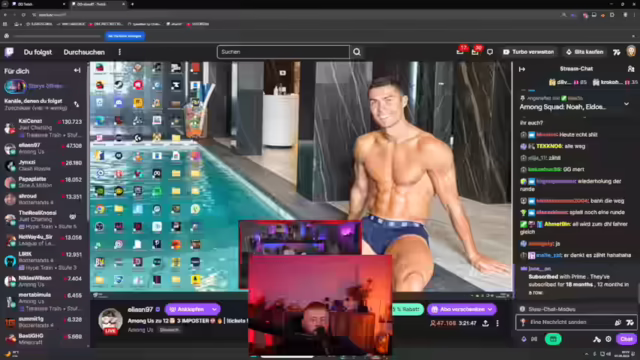This screenshot has width=640, height=360.
Task: Click the search magnifier button
Action: click(357, 52)
